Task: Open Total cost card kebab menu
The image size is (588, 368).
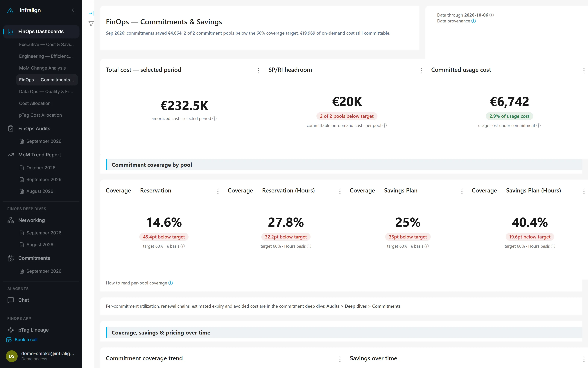Action: click(259, 71)
